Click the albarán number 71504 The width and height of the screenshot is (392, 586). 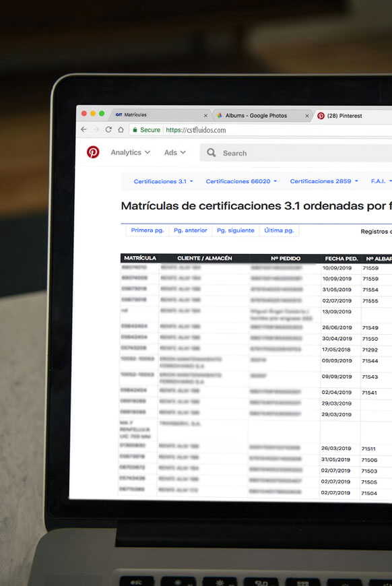(x=369, y=493)
